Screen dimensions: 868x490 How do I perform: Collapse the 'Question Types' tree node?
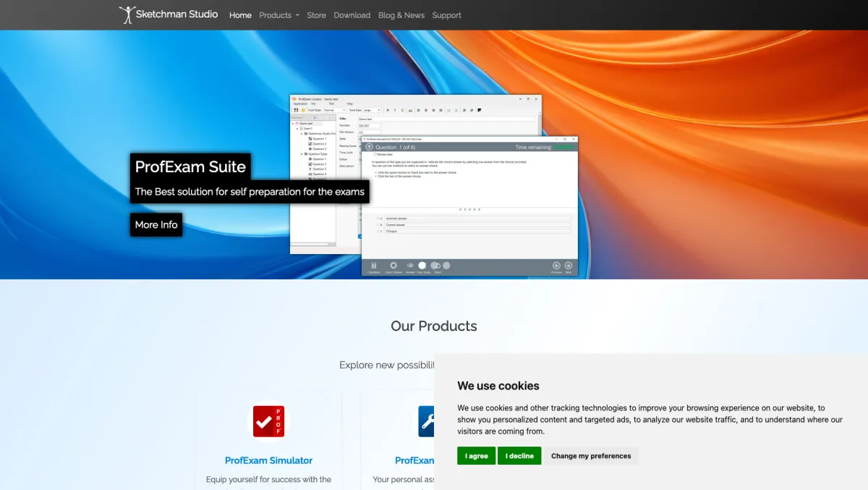point(302,154)
